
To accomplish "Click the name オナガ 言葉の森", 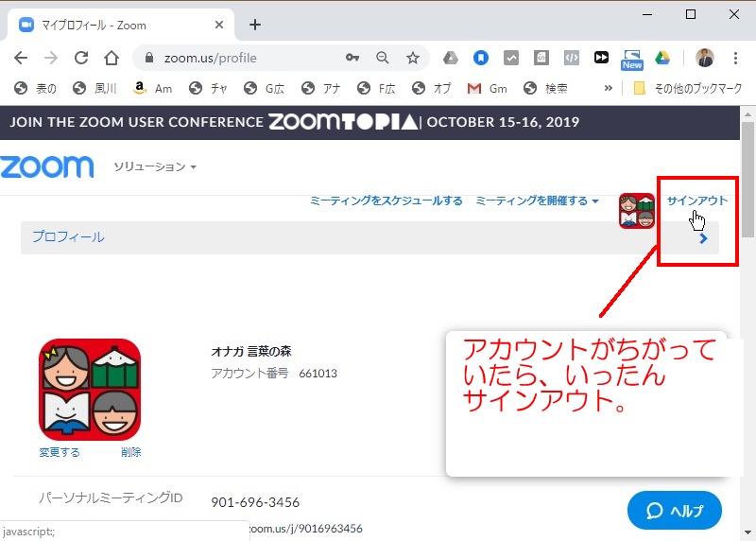I will pyautogui.click(x=251, y=351).
